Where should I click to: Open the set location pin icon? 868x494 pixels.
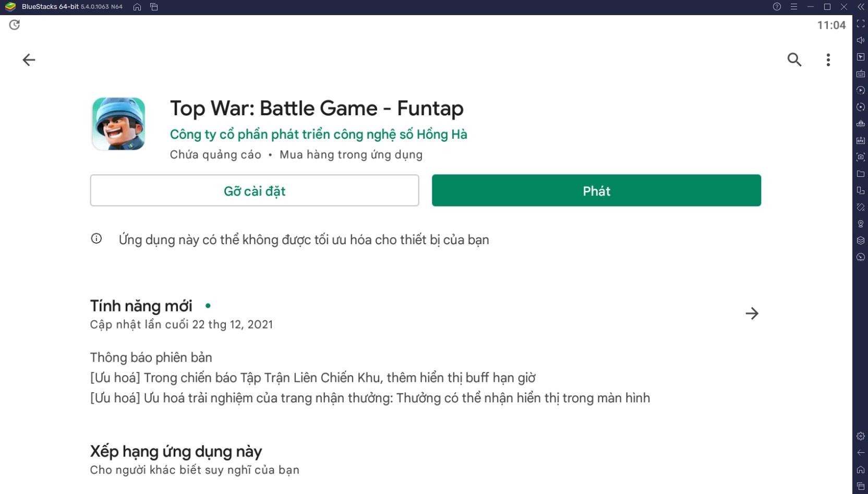point(861,224)
